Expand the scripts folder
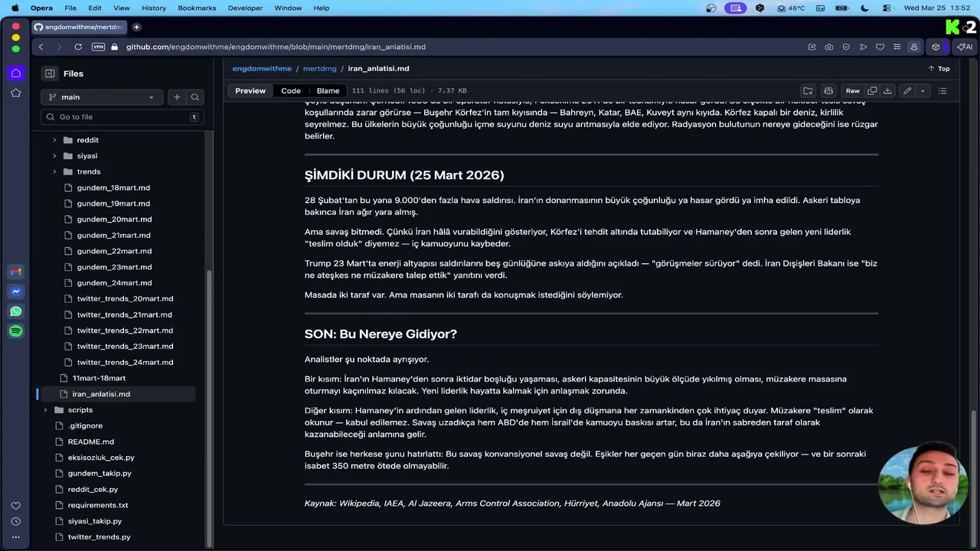The height and width of the screenshot is (551, 980). (44, 410)
